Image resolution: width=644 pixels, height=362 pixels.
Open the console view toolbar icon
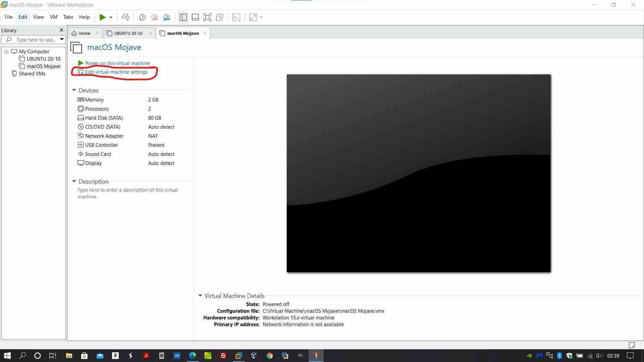point(236,17)
